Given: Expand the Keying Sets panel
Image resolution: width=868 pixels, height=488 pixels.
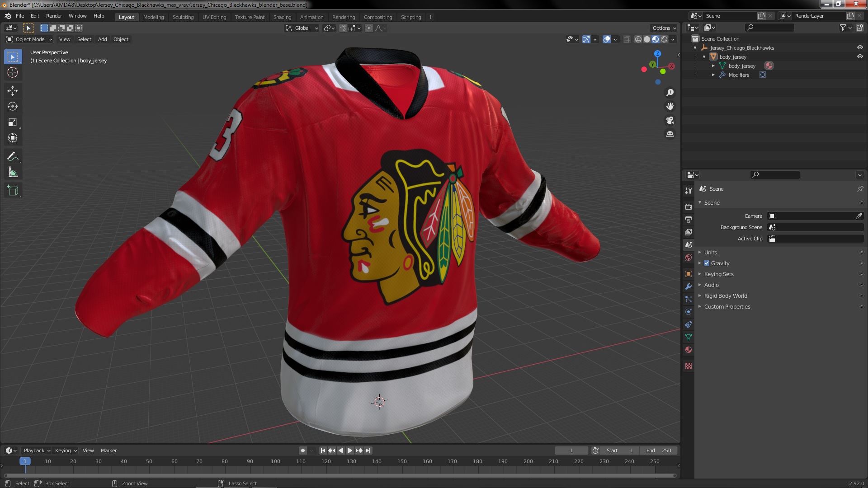Looking at the screenshot, I should [718, 274].
